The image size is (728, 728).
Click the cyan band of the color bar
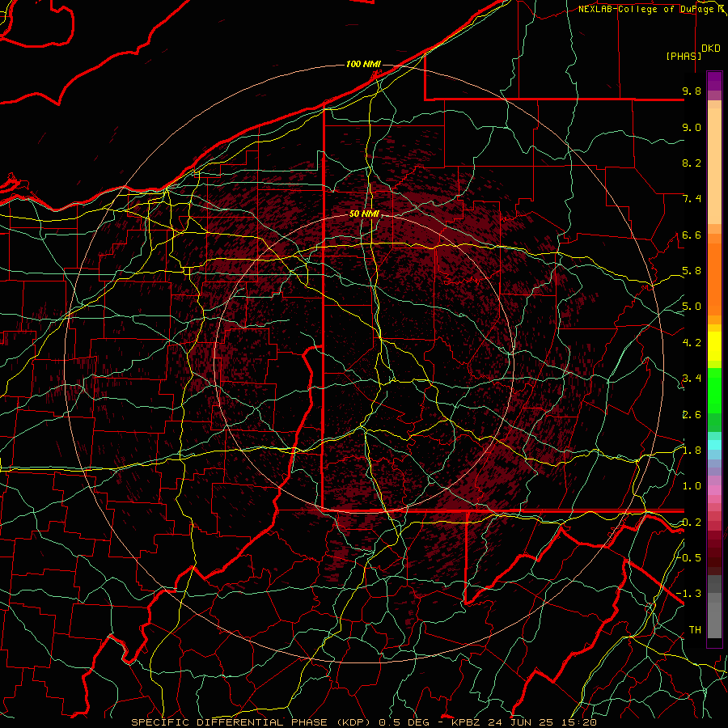714,445
